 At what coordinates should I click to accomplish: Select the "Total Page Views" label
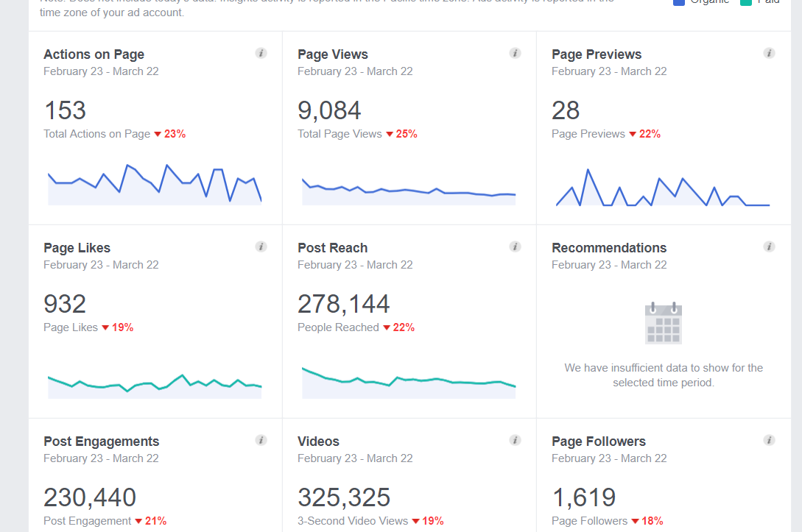340,134
